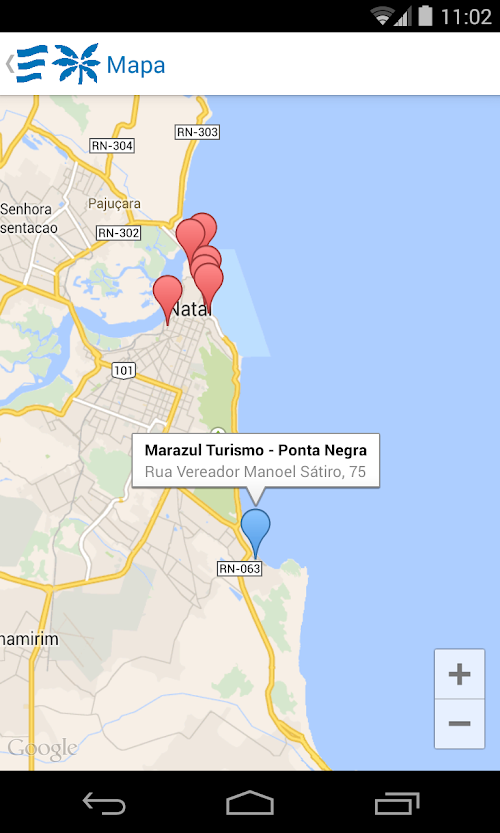Tap the RN-063 road label
This screenshot has width=500, height=833.
coord(240,569)
